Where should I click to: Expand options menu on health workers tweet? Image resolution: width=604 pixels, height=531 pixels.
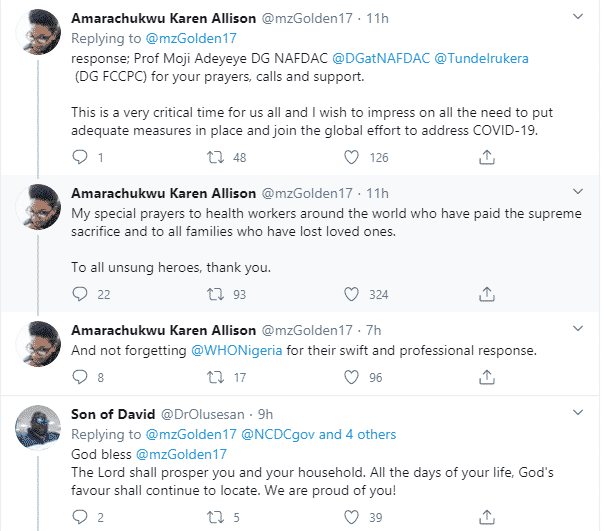[577, 190]
